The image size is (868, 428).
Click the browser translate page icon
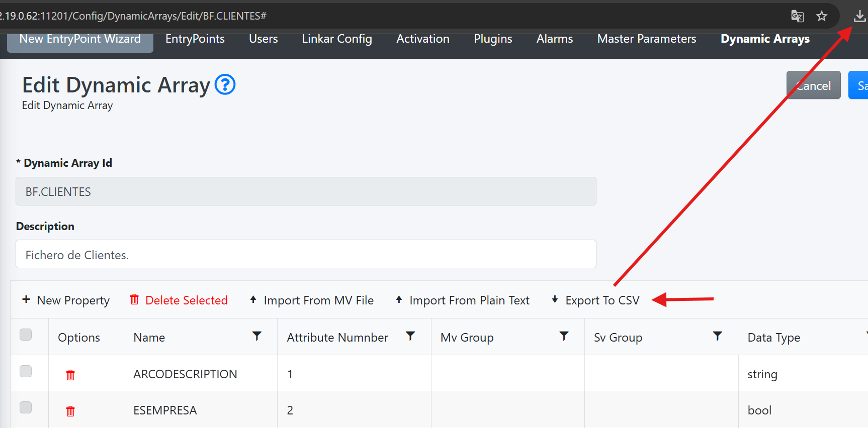[797, 17]
